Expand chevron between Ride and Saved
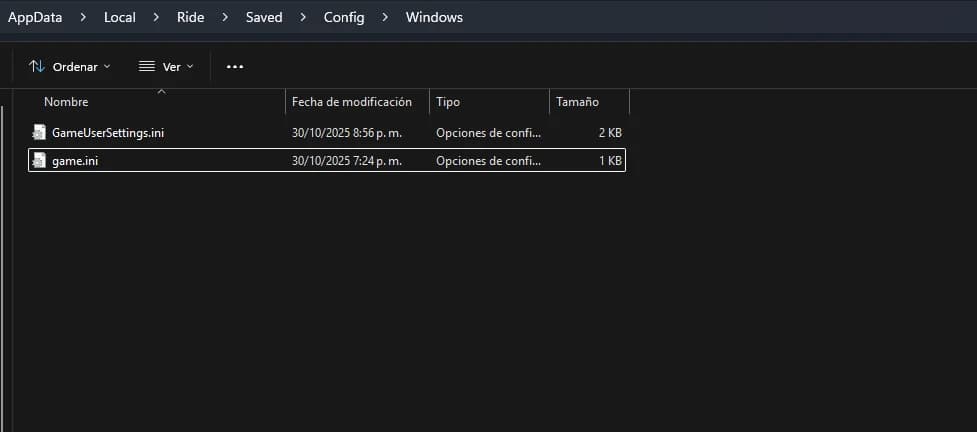 [225, 17]
